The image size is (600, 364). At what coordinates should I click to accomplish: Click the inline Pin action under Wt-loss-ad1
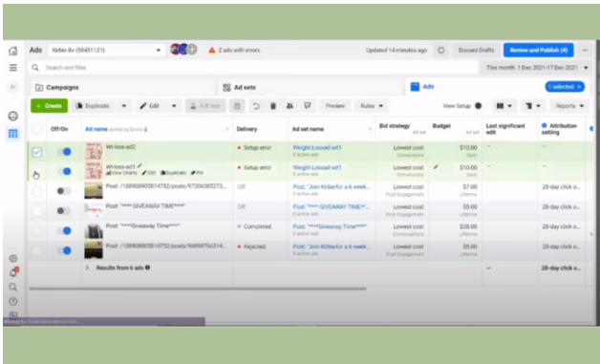197,173
